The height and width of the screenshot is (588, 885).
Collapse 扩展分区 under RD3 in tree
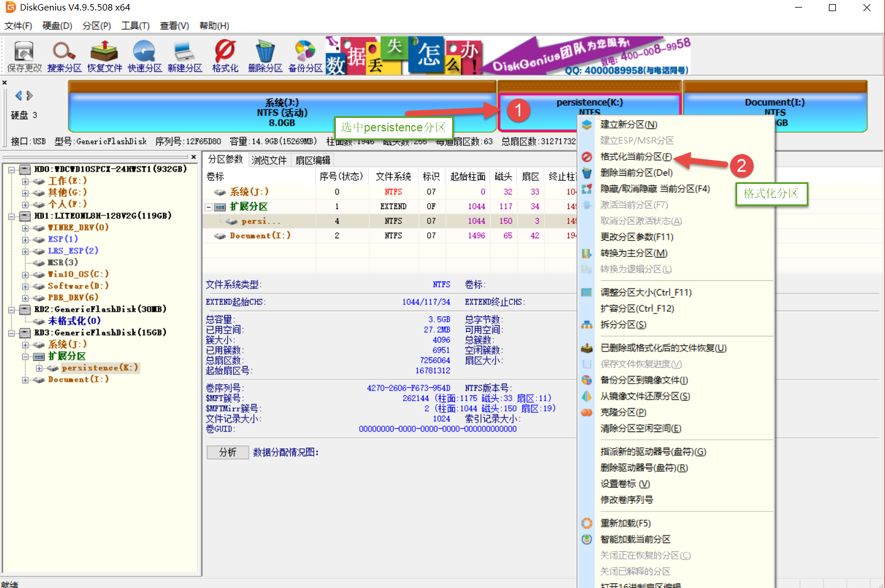(26, 356)
